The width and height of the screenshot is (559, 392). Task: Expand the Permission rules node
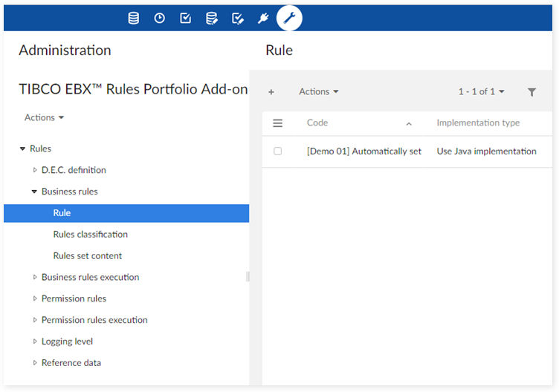click(35, 298)
